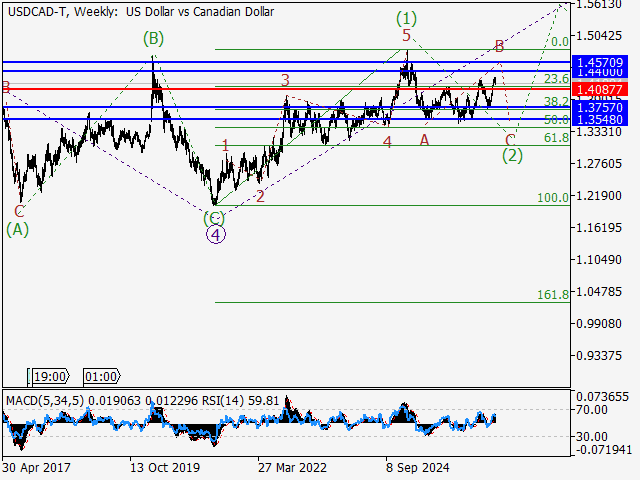The height and width of the screenshot is (480, 640).
Task: Click the green (B) wave label
Action: [x=153, y=38]
